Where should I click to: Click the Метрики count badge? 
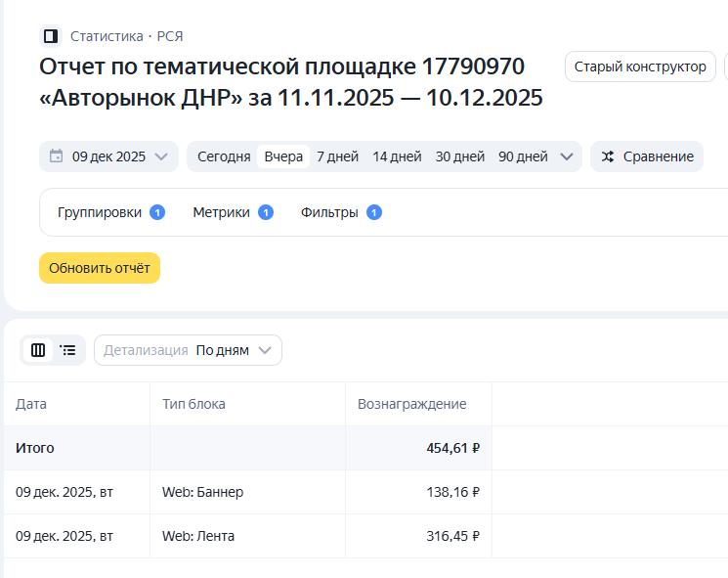[x=266, y=212]
